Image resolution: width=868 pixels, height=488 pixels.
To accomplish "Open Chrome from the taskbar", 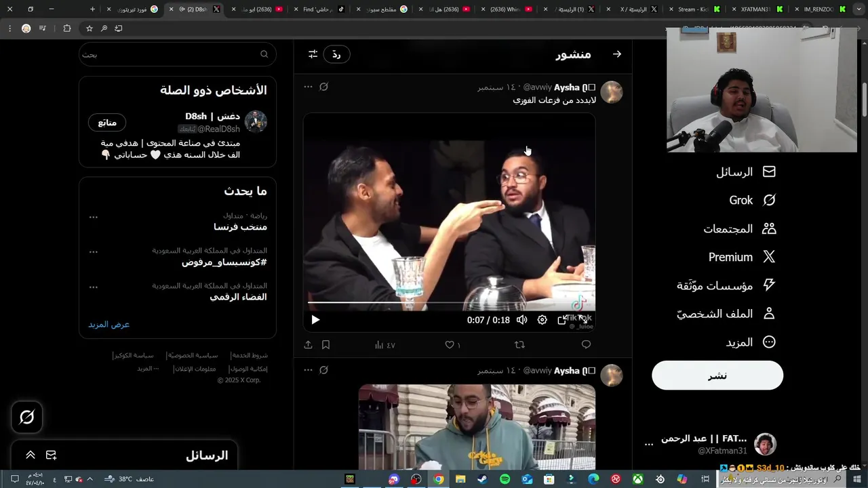I will (x=439, y=479).
